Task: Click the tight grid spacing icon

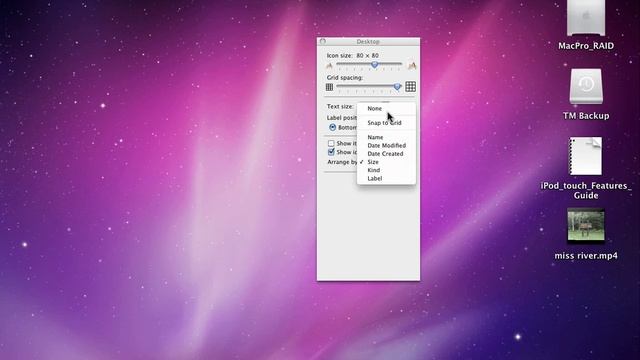Action: pos(329,87)
